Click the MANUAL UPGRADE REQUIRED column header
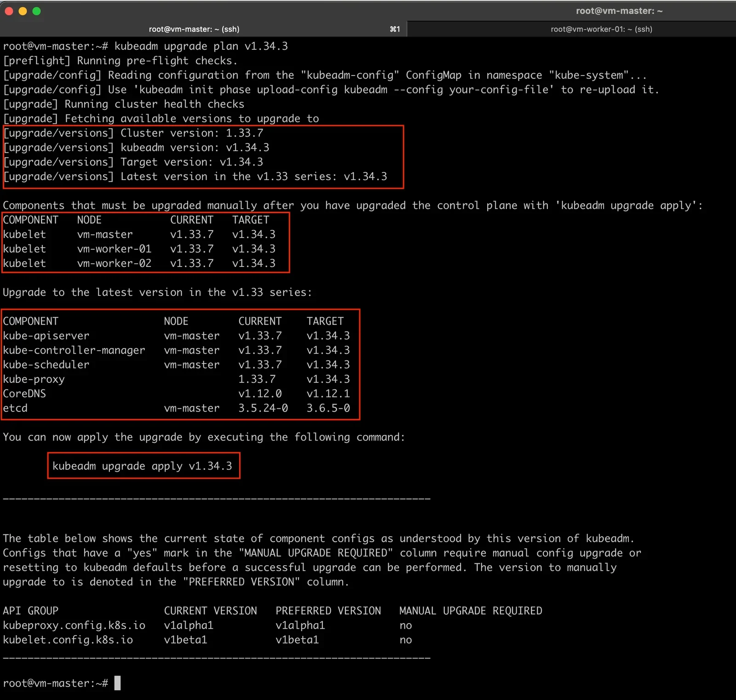This screenshot has width=736, height=700. (471, 611)
